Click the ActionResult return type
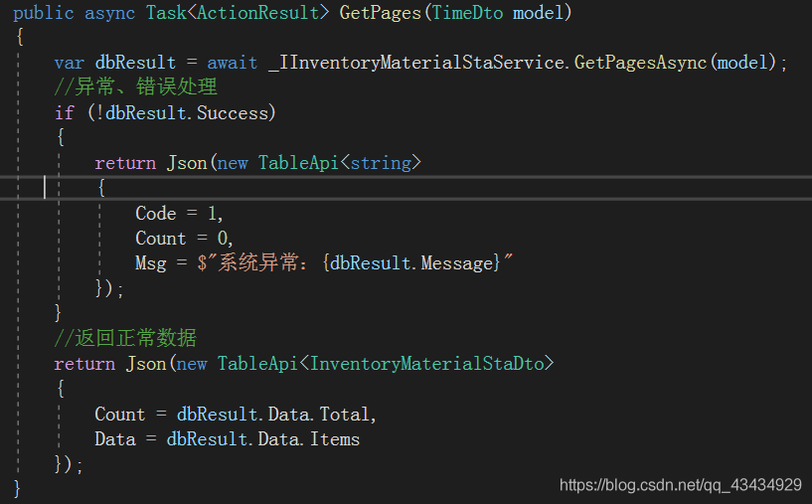The image size is (812, 504). [x=257, y=13]
